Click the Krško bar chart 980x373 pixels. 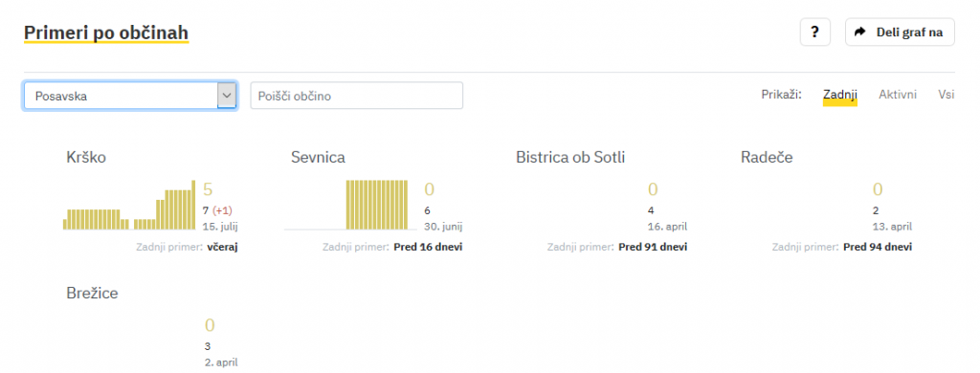click(x=129, y=205)
